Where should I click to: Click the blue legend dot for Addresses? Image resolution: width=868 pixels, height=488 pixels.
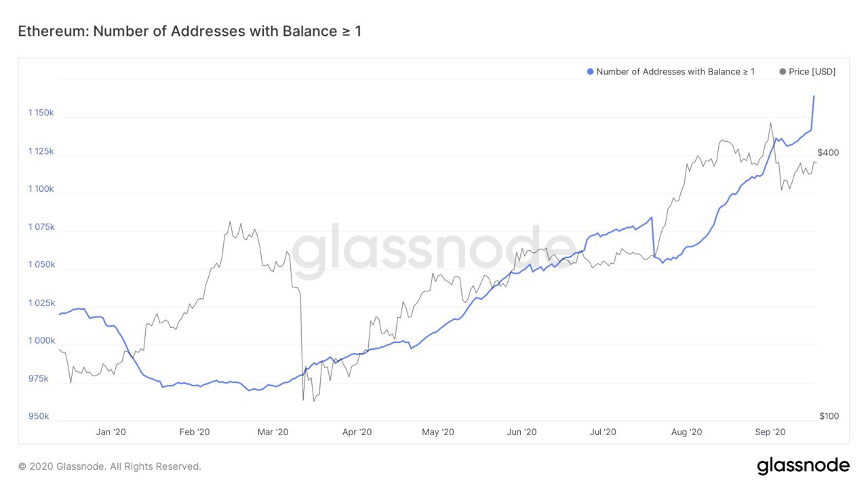tap(590, 72)
